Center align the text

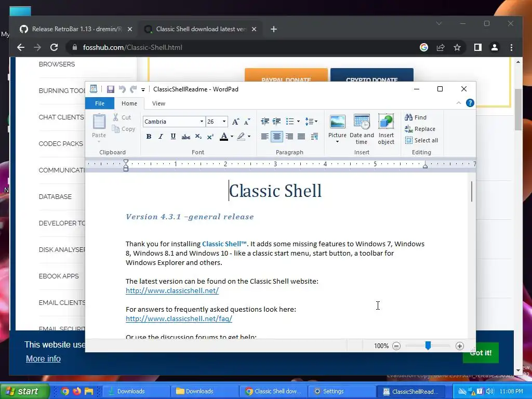(277, 137)
